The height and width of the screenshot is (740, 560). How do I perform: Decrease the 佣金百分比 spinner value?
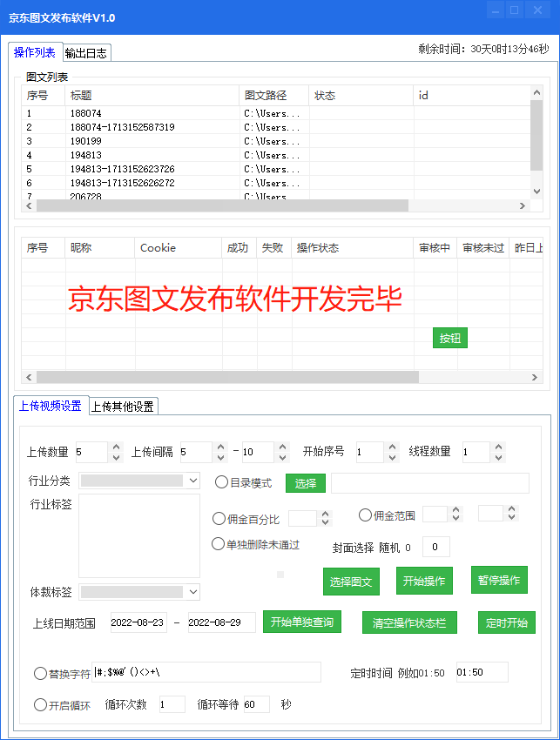click(x=325, y=522)
